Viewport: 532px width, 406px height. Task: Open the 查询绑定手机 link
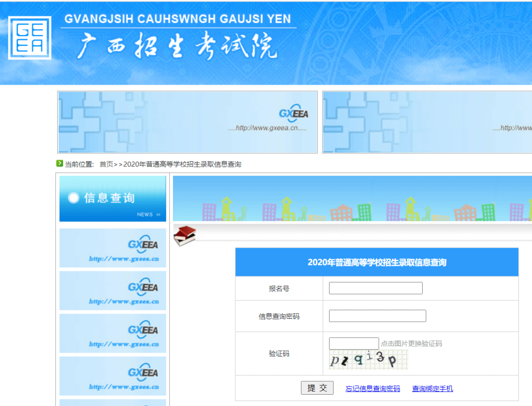[x=432, y=389]
